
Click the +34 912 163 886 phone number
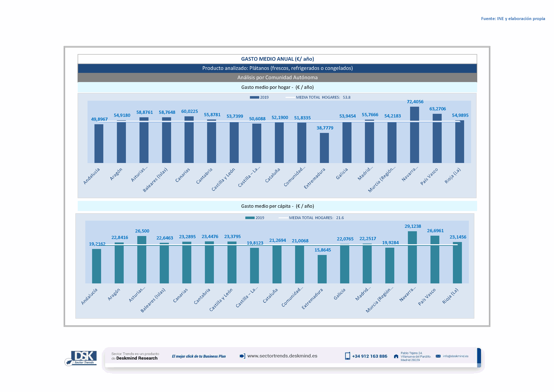[x=369, y=356]
